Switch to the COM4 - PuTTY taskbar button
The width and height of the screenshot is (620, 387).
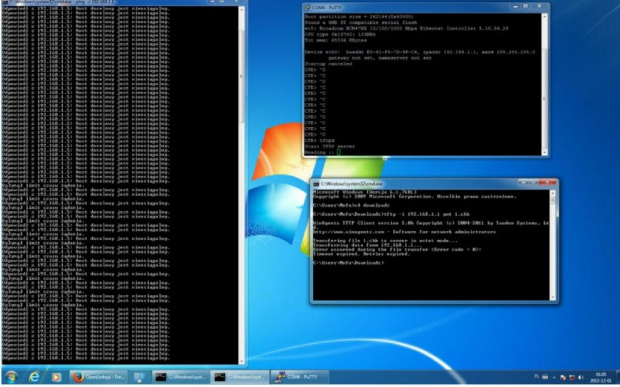pos(300,377)
